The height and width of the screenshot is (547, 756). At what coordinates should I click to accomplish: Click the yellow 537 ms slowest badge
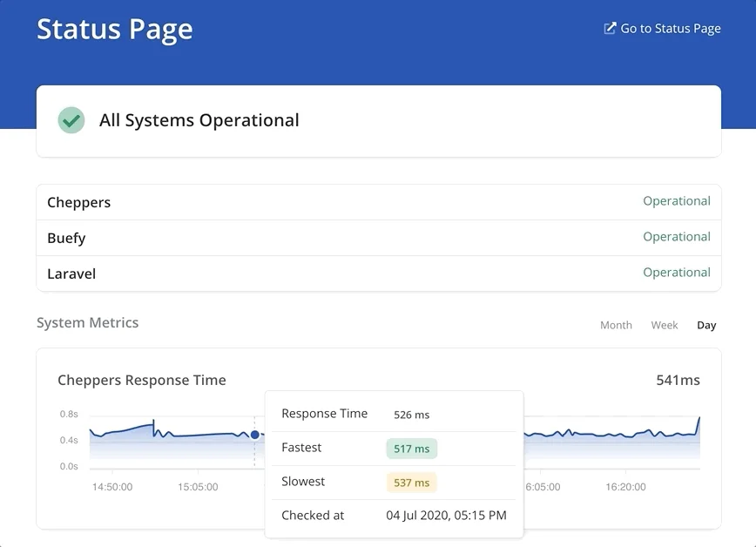411,483
